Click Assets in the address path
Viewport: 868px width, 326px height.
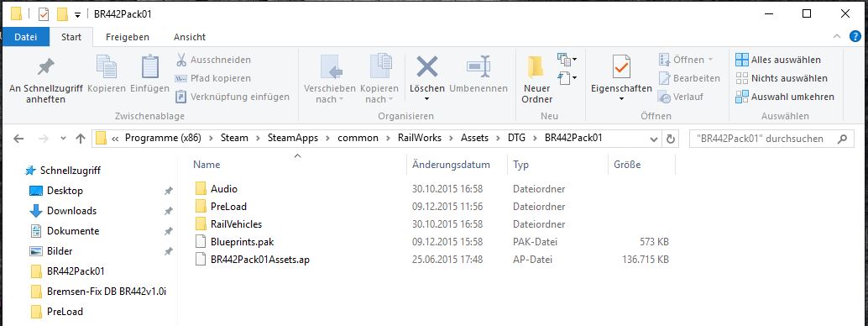pyautogui.click(x=475, y=138)
